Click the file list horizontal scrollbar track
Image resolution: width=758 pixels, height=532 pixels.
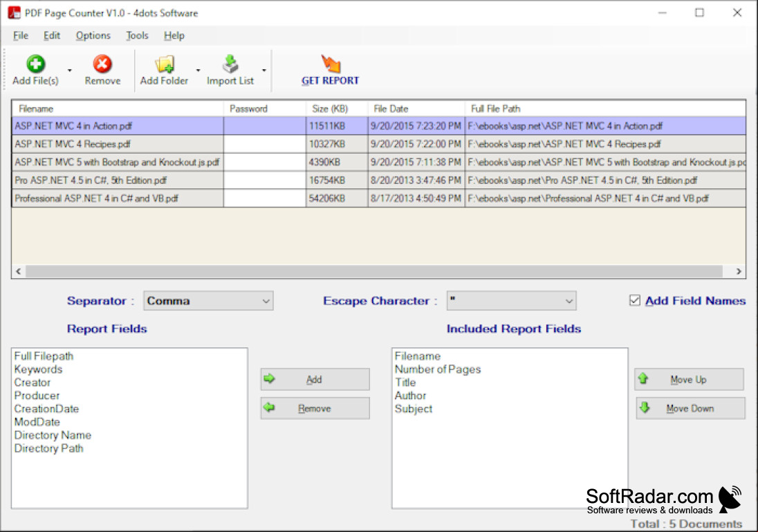tap(374, 271)
